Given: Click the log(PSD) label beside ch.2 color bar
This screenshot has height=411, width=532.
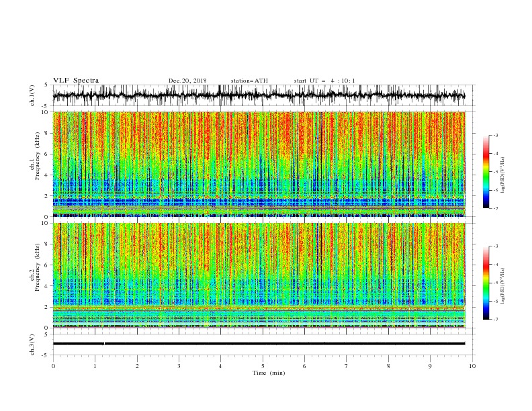Looking at the screenshot, I should click(502, 286).
